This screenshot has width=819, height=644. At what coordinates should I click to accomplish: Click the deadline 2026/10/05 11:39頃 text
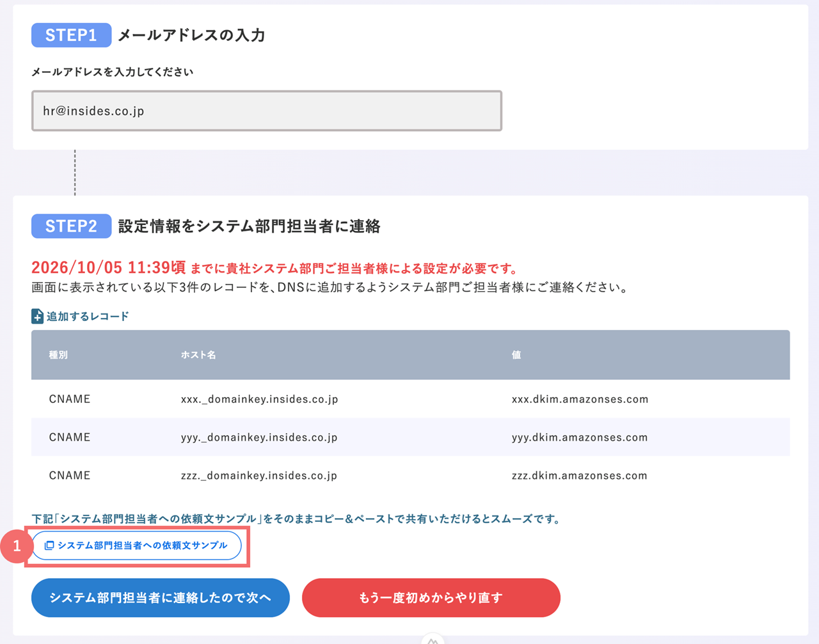tap(109, 267)
